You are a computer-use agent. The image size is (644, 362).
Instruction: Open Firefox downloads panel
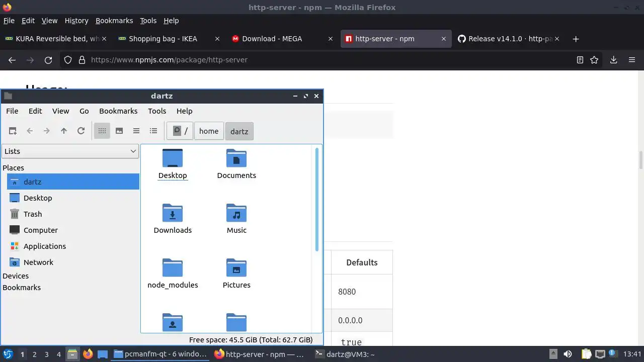point(613,60)
